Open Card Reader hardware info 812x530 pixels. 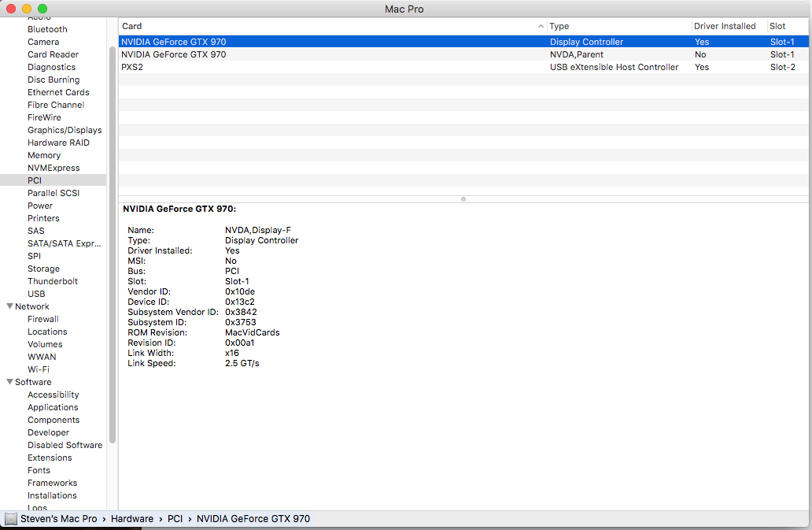point(53,54)
